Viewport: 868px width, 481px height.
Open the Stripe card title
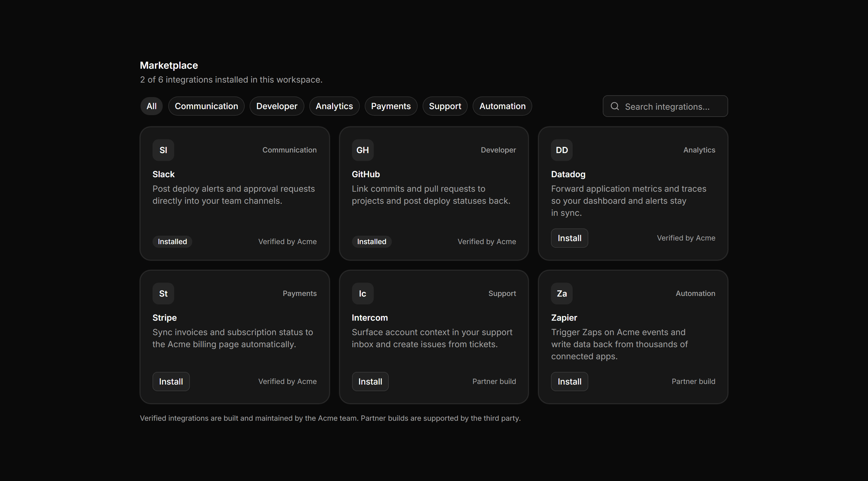[165, 318]
